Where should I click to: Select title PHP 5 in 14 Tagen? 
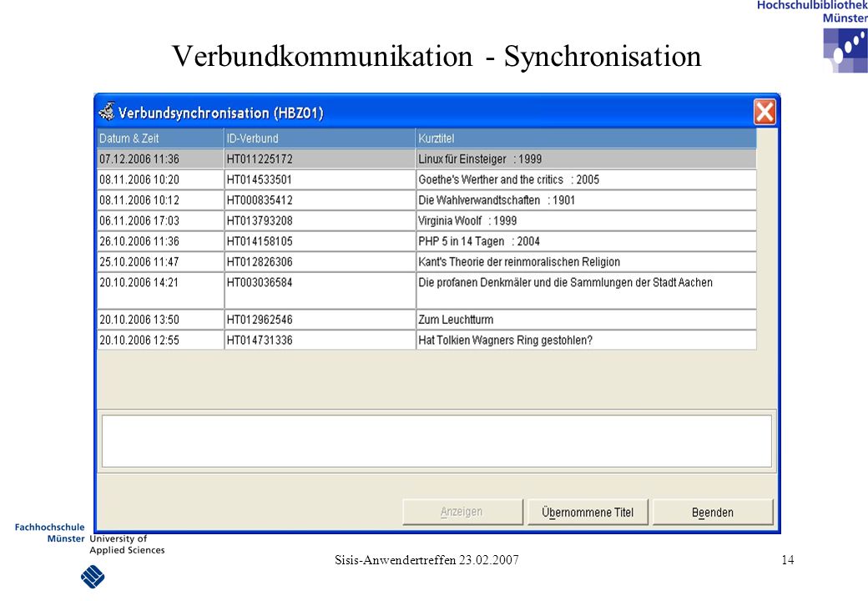coord(586,240)
